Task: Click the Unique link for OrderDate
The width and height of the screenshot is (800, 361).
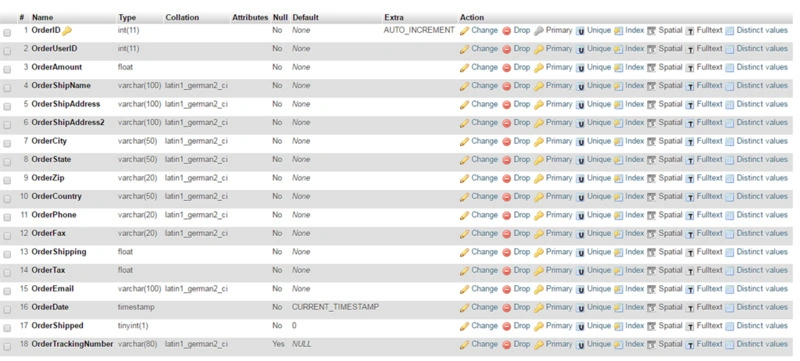Action: [x=598, y=307]
